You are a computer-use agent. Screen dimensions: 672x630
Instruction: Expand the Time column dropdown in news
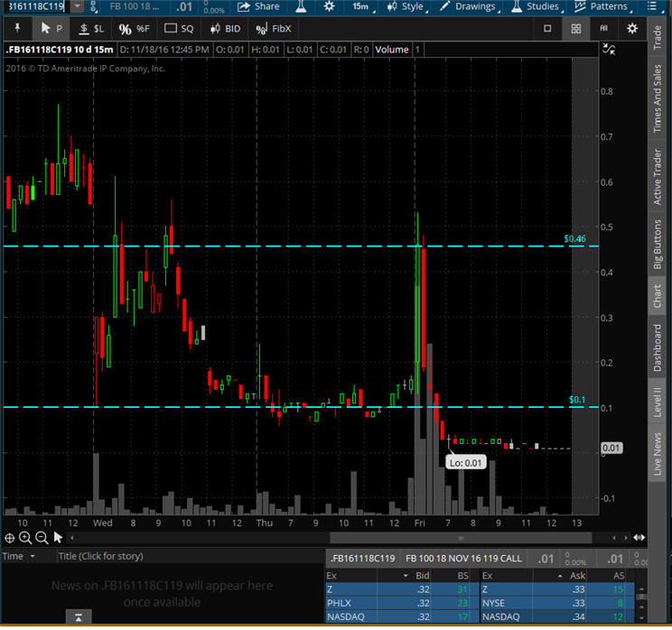(33, 556)
